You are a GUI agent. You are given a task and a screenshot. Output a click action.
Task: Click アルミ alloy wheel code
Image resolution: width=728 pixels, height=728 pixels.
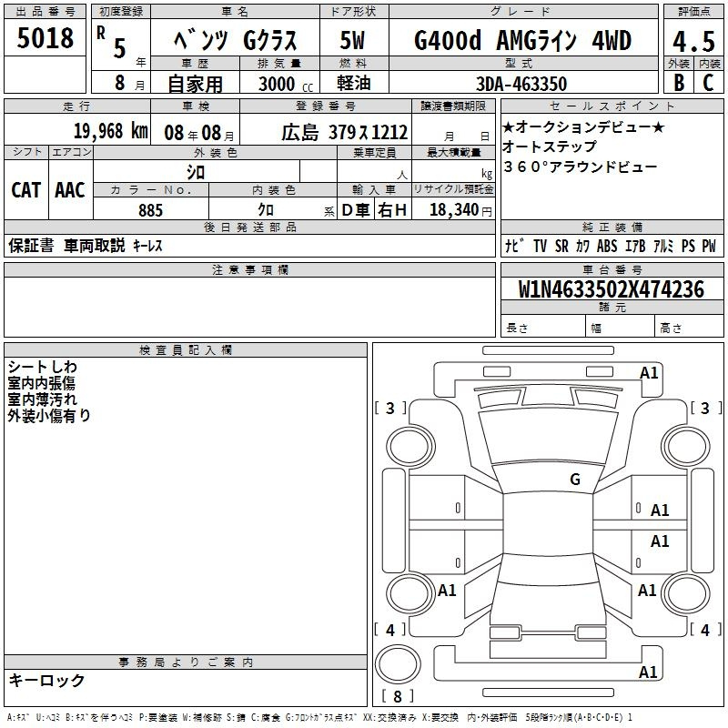click(663, 246)
